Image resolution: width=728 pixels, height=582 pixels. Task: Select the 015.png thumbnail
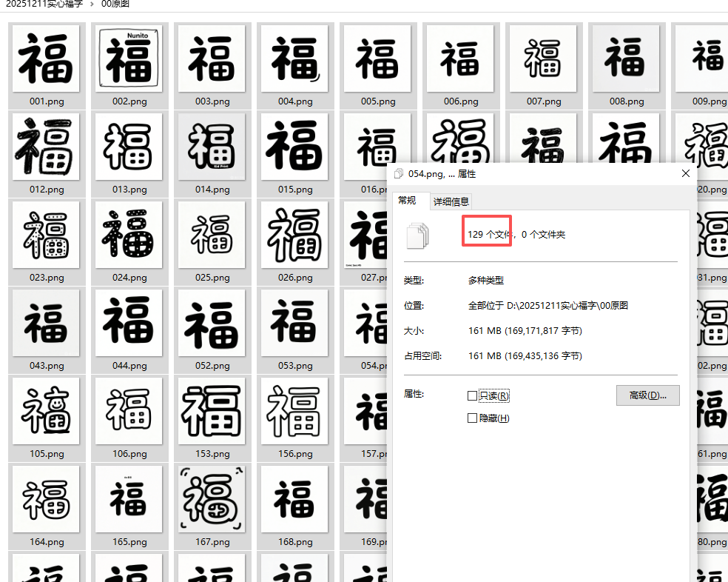[294, 147]
